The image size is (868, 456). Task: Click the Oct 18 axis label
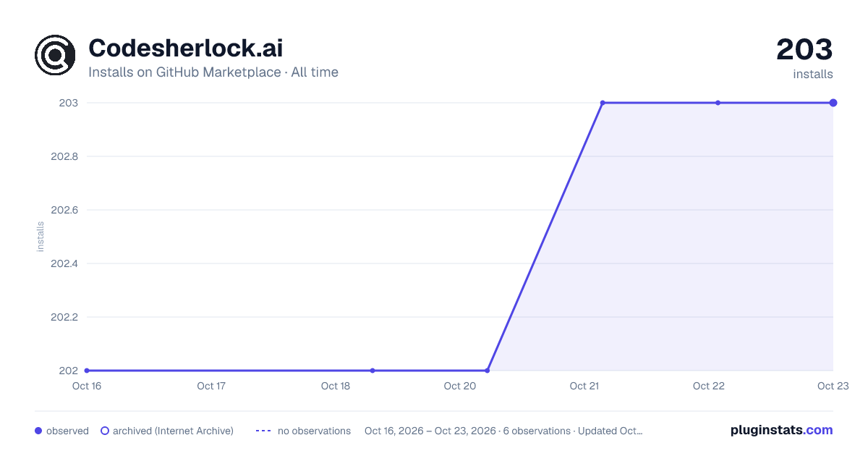pos(336,386)
